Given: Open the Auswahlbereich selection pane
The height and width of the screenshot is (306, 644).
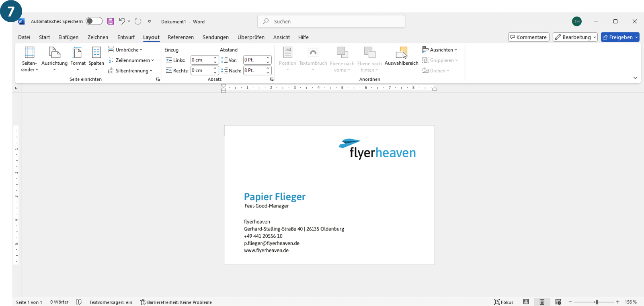Looking at the screenshot, I should 401,56.
